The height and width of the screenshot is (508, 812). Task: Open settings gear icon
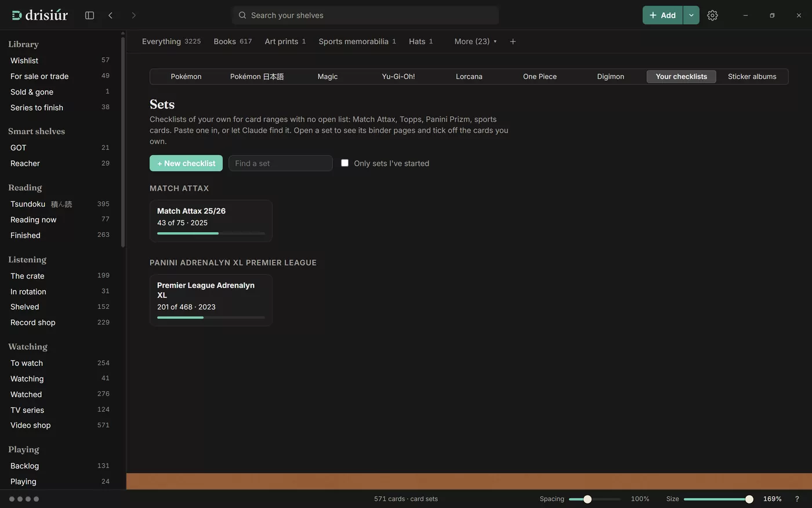pos(712,15)
